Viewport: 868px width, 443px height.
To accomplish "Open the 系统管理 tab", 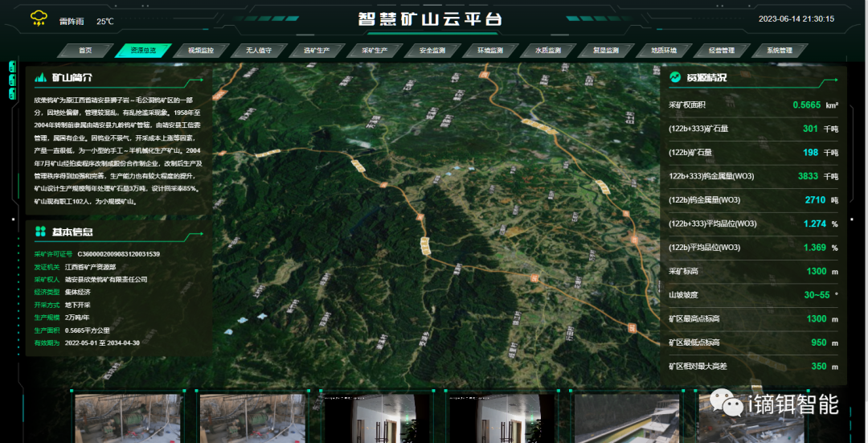I will [779, 51].
